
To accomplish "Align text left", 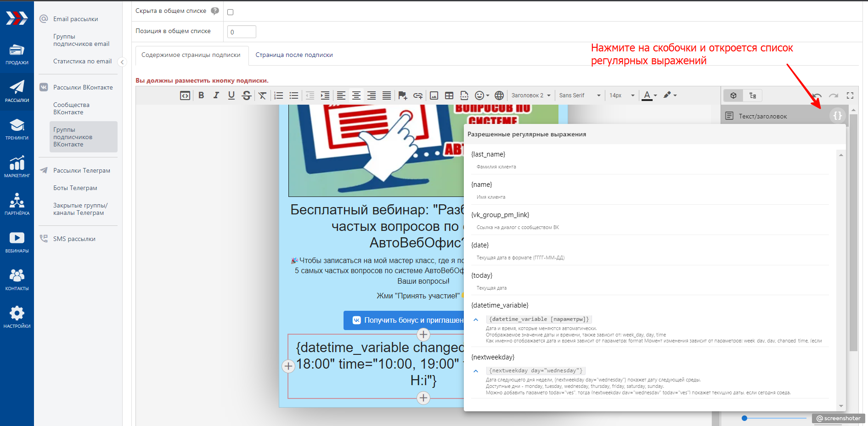I will coord(341,95).
